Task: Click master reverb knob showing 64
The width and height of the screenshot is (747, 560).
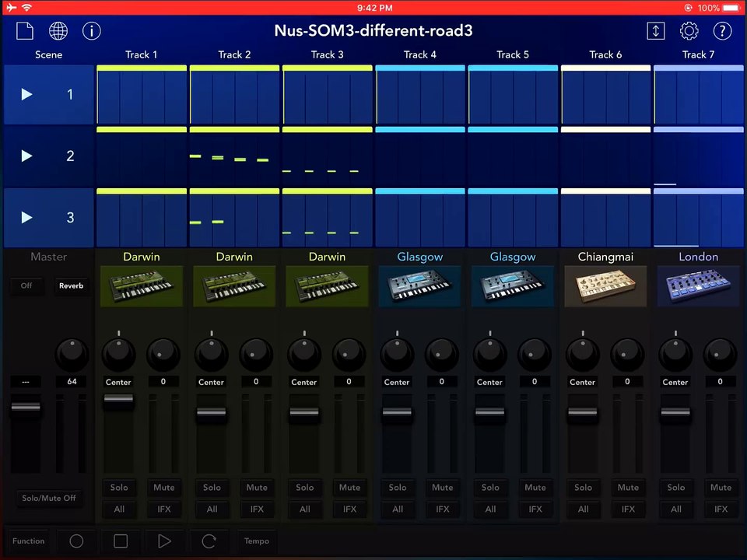Action: (x=72, y=355)
